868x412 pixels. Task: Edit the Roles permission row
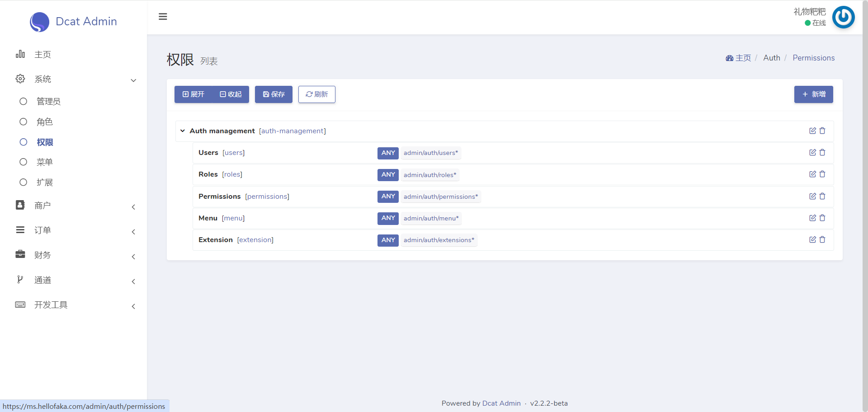(812, 174)
